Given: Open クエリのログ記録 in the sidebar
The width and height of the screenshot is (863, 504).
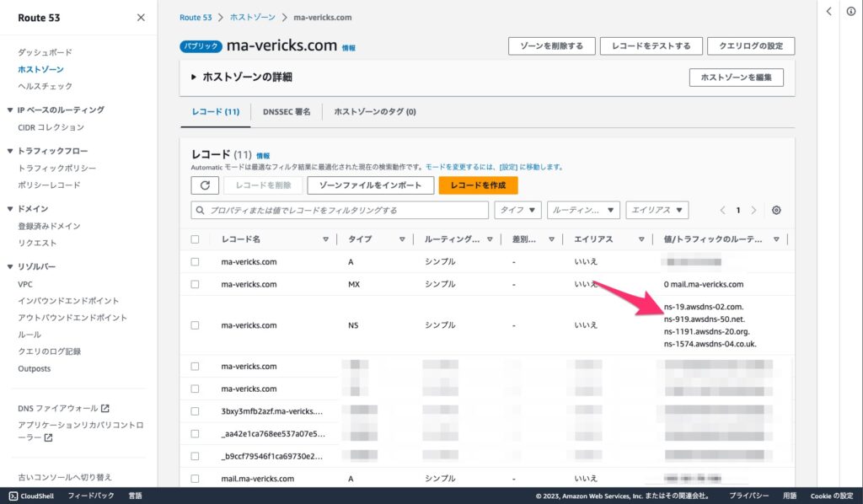Looking at the screenshot, I should pos(49,351).
